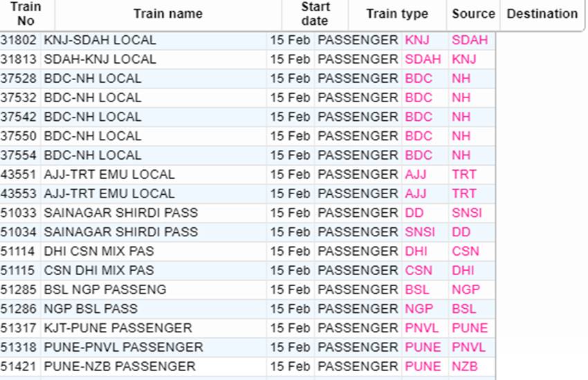Image resolution: width=588 pixels, height=380 pixels.
Task: Select train number 37528 cell
Action: [x=19, y=78]
